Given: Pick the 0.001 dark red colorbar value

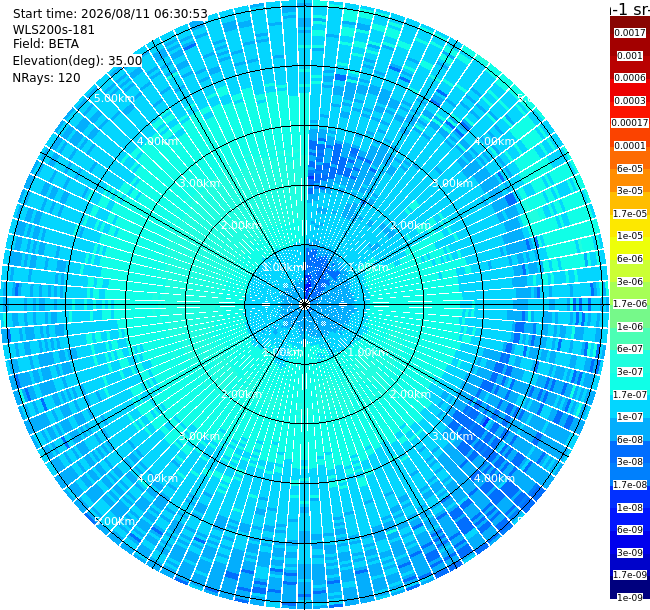Looking at the screenshot, I should tap(630, 56).
